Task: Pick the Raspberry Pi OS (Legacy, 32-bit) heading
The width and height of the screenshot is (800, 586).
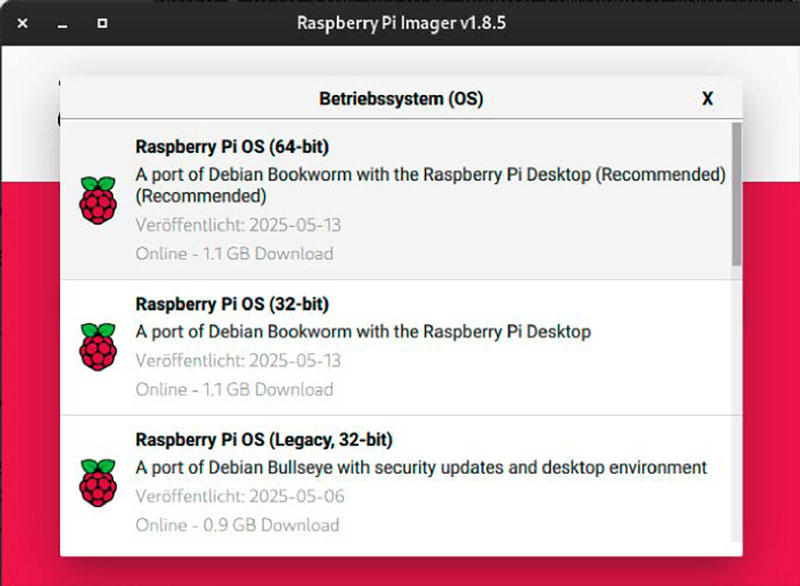Action: tap(264, 439)
